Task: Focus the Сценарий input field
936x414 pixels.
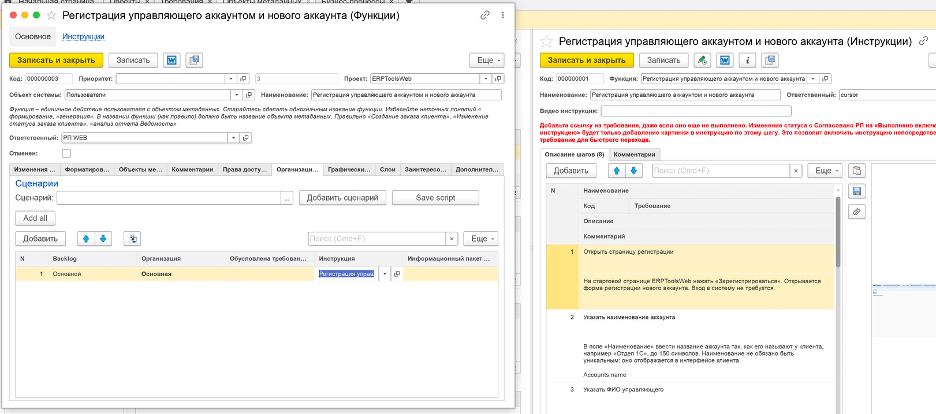Action: pos(169,198)
